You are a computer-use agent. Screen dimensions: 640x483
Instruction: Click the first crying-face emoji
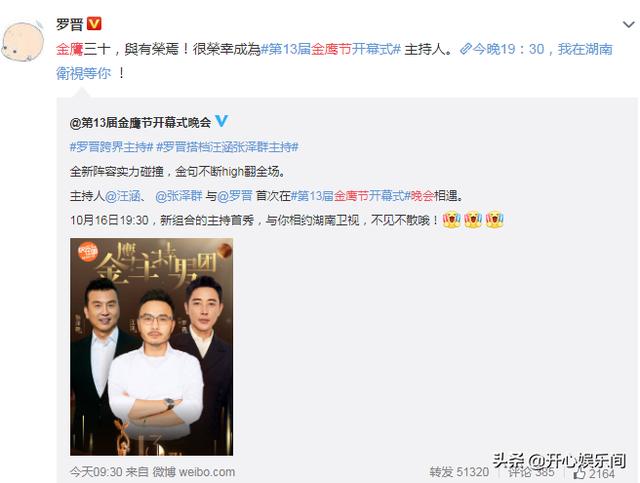[451, 220]
